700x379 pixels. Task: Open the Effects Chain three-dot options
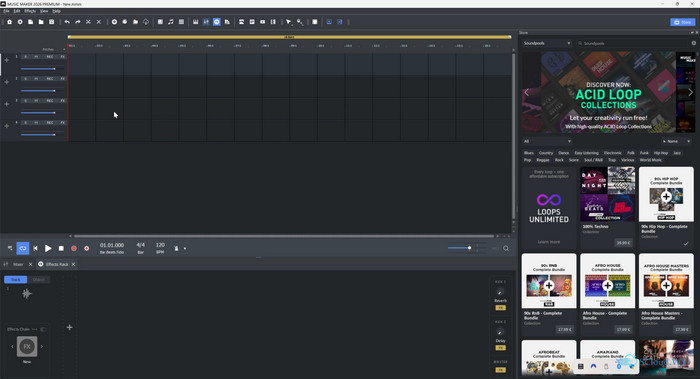pos(34,329)
